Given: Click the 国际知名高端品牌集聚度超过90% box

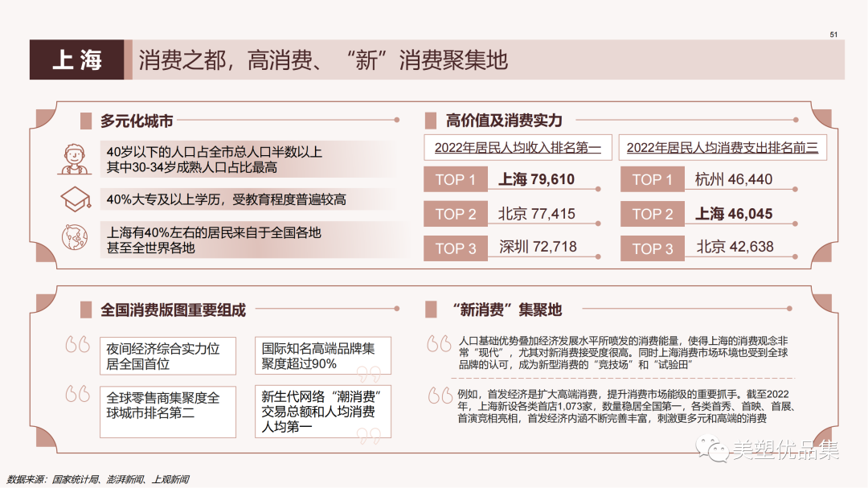Looking at the screenshot, I should [323, 355].
